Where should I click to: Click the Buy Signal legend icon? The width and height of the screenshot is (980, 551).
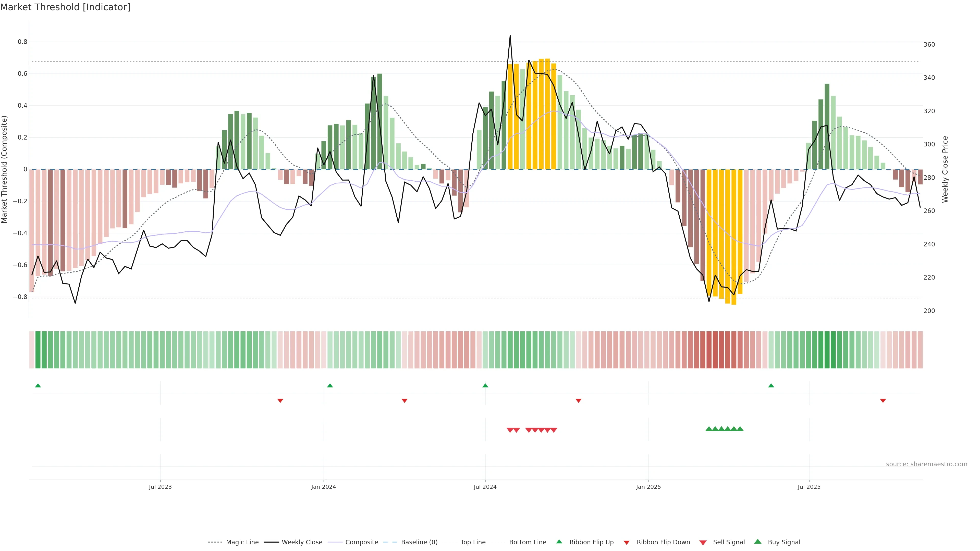pyautogui.click(x=758, y=542)
